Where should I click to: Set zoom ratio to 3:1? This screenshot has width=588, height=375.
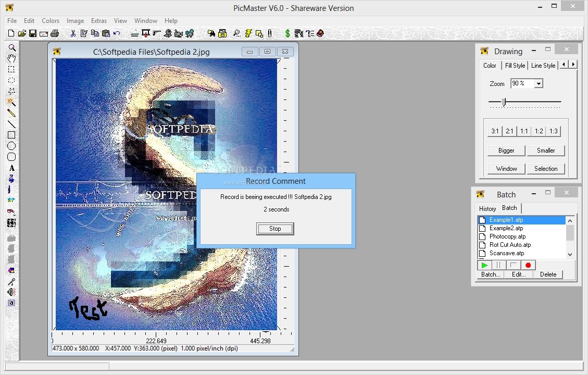point(495,131)
